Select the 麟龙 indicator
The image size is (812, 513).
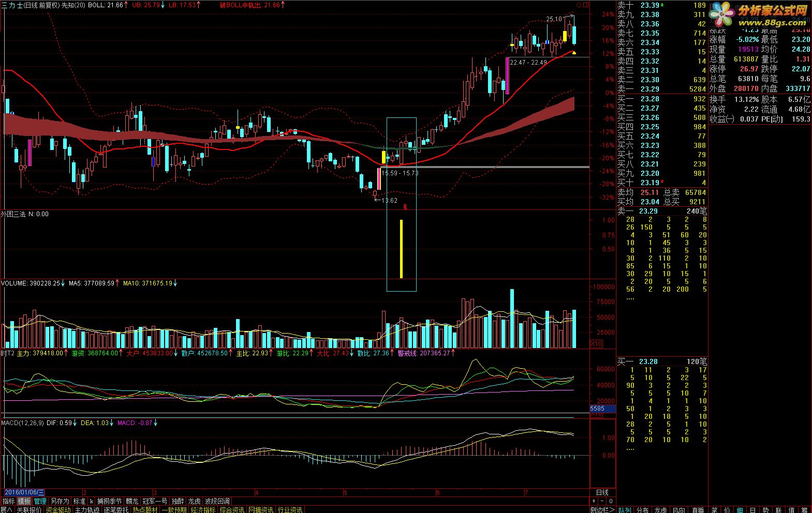point(132,501)
